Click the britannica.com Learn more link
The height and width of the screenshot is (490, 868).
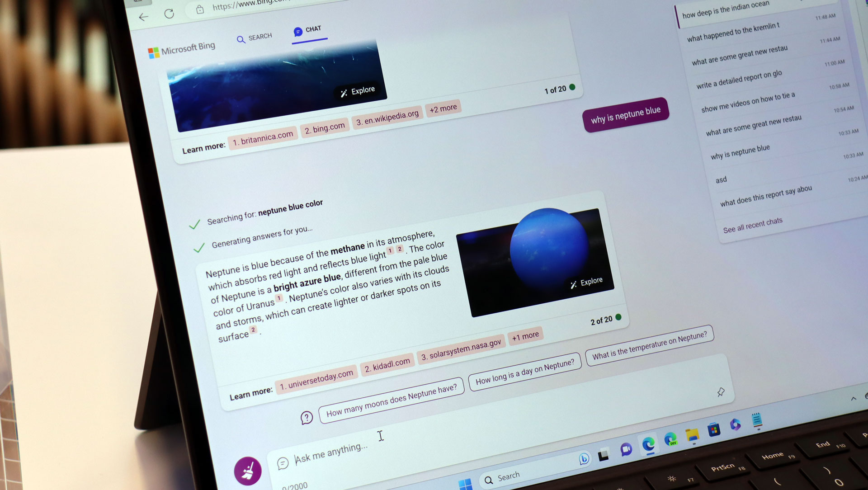(263, 134)
